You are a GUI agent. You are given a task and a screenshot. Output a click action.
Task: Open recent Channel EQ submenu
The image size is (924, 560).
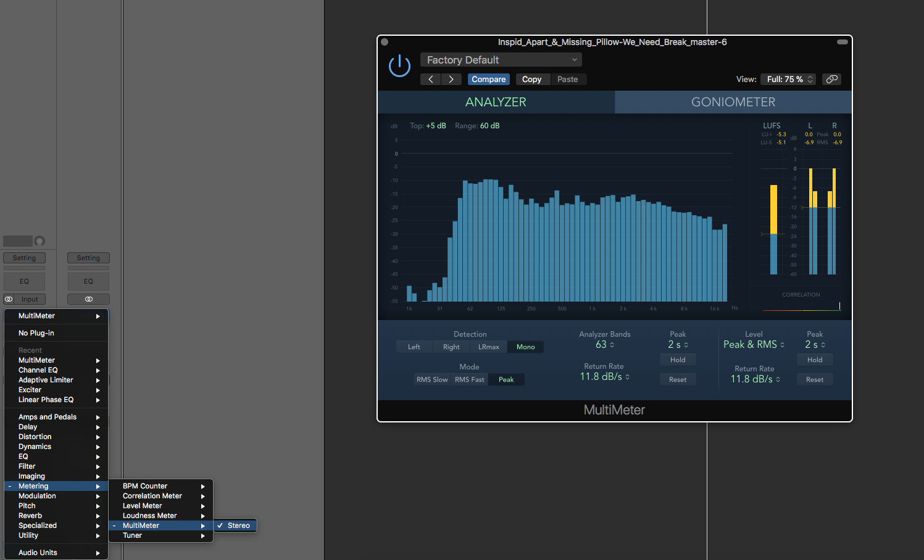(56, 370)
